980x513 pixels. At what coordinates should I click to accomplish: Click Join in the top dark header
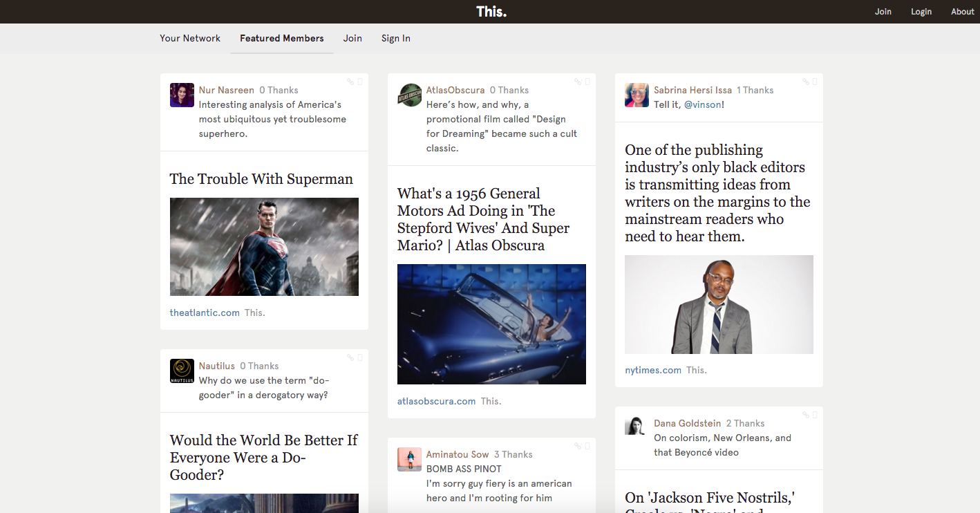pos(883,12)
